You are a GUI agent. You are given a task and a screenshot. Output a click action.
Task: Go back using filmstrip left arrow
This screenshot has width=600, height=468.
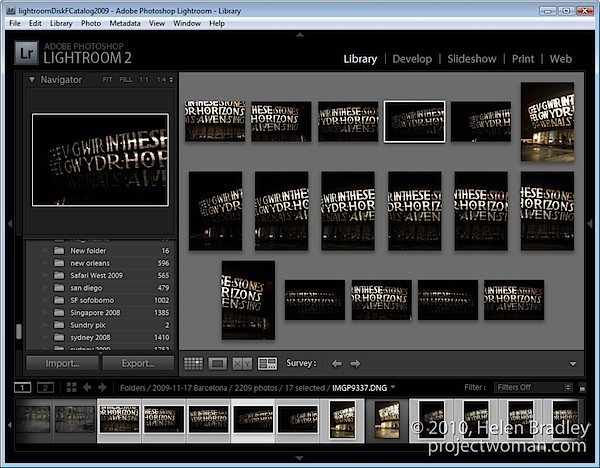click(x=87, y=388)
